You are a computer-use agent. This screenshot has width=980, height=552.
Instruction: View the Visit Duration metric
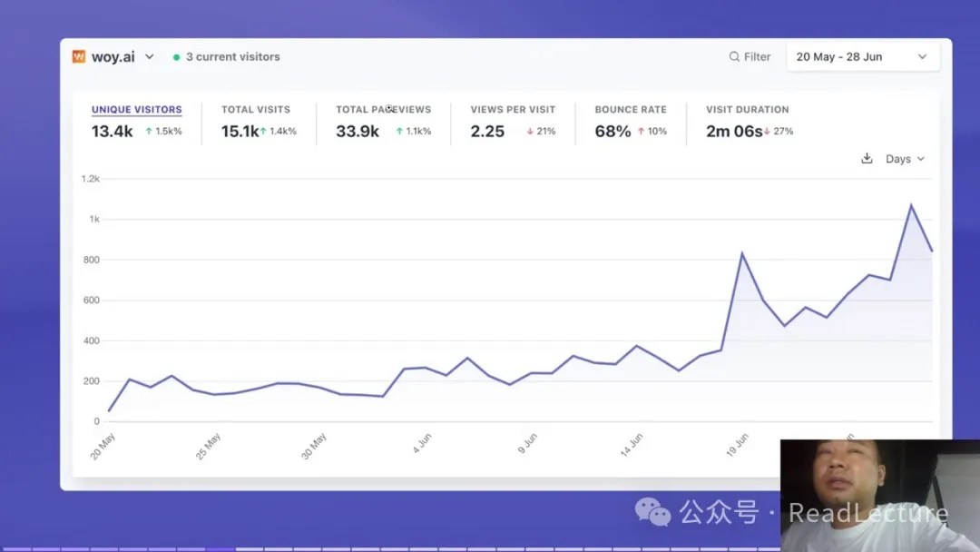click(747, 110)
